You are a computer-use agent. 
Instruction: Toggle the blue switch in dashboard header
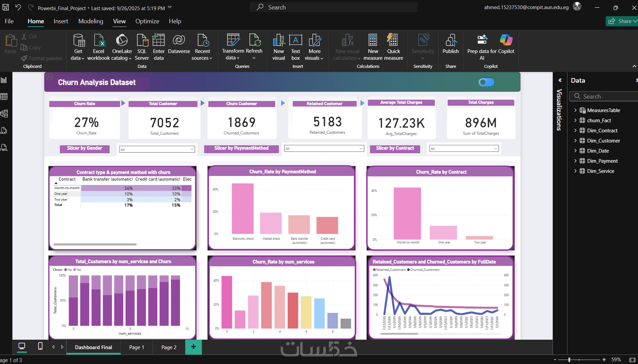tap(486, 82)
